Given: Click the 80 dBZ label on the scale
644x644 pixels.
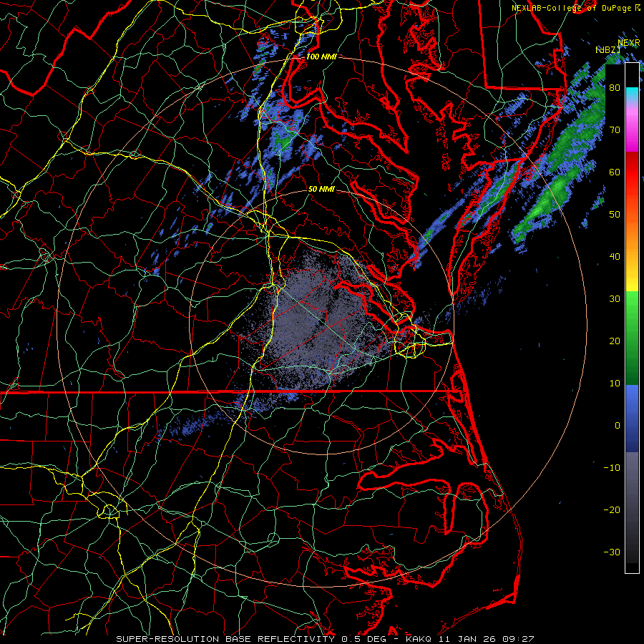Looking at the screenshot, I should click(615, 88).
